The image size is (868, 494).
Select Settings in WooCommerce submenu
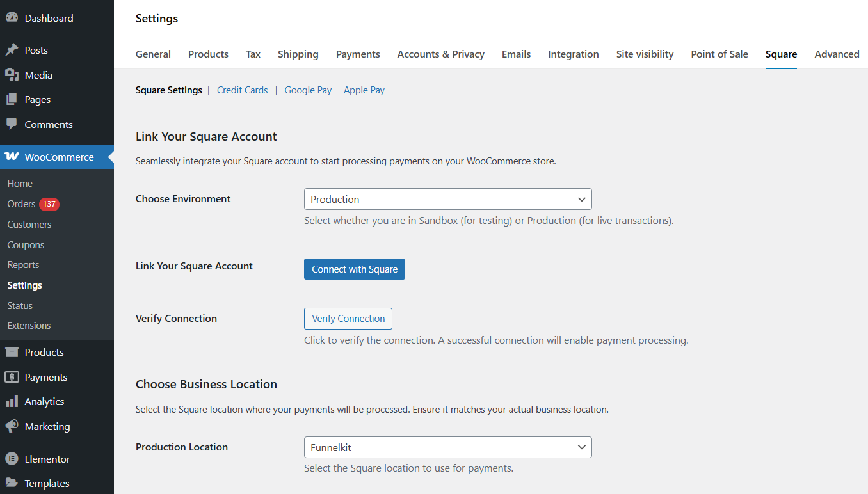(24, 285)
